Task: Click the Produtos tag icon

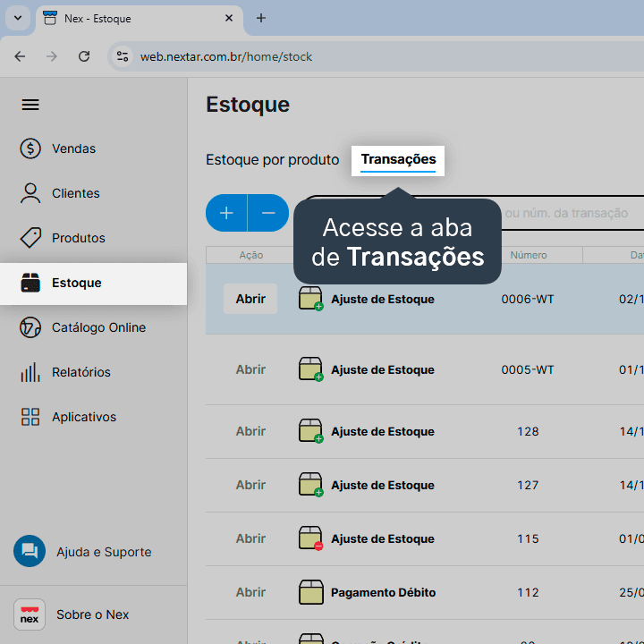Action: tap(30, 238)
